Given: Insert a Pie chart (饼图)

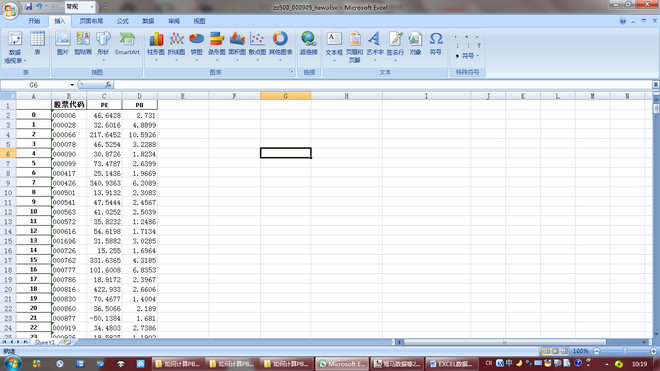Looking at the screenshot, I should [x=196, y=45].
